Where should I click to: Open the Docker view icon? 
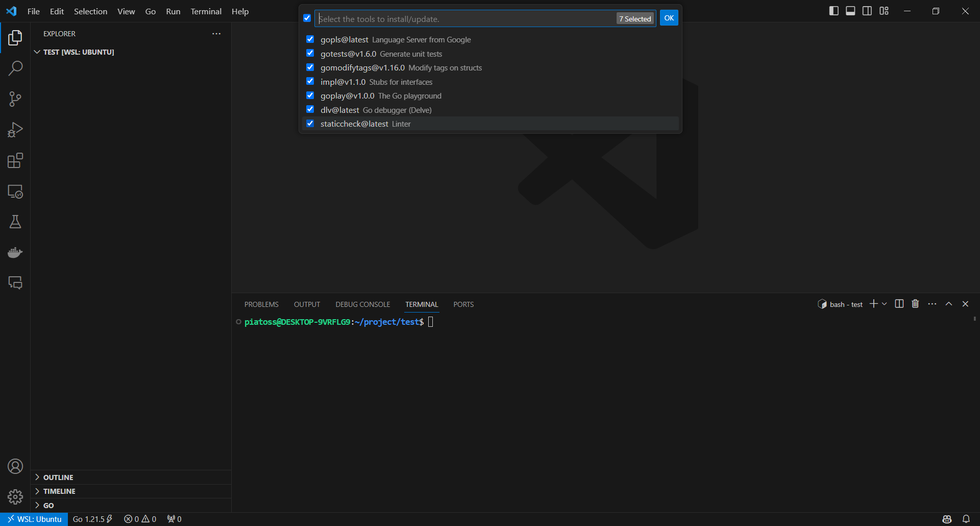pyautogui.click(x=15, y=252)
